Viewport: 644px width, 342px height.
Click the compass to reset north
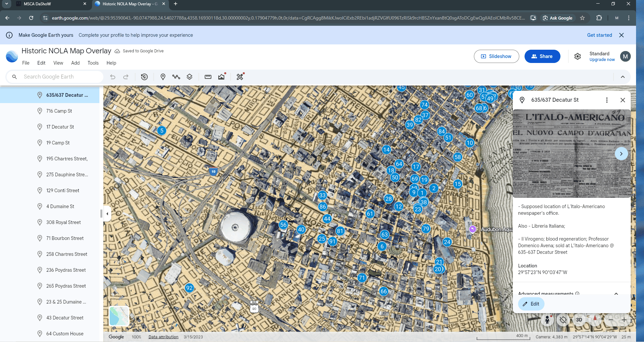tap(595, 320)
